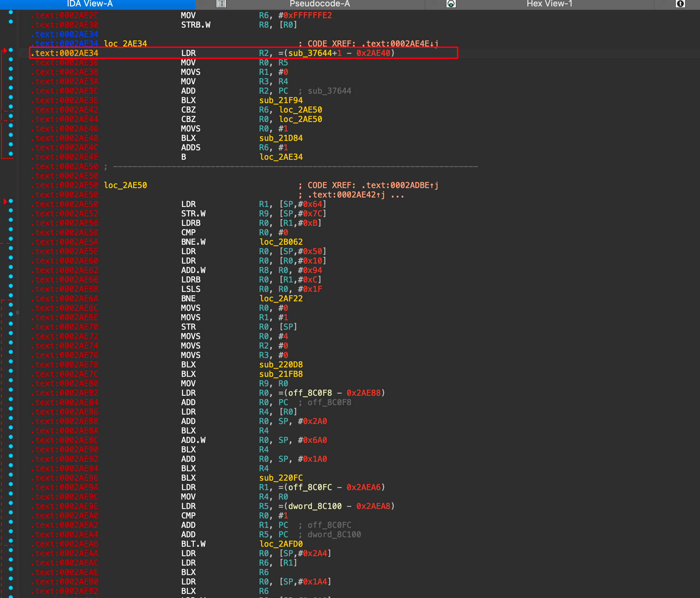Screen dimensions: 700x598
Task: Click the Hex View-1 tab's round icon
Action: pos(451,4)
